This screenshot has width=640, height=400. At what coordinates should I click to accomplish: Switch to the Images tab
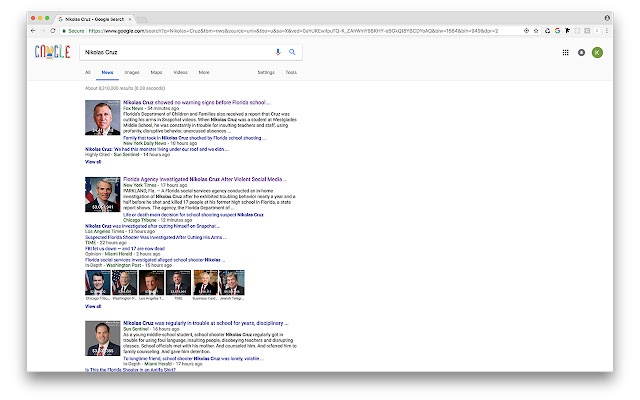coord(132,72)
